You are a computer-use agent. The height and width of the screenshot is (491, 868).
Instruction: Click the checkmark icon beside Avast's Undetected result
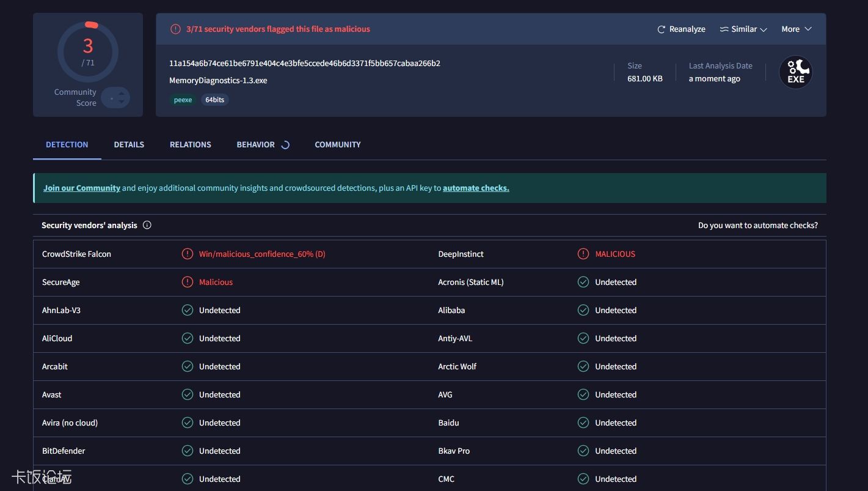tap(187, 394)
